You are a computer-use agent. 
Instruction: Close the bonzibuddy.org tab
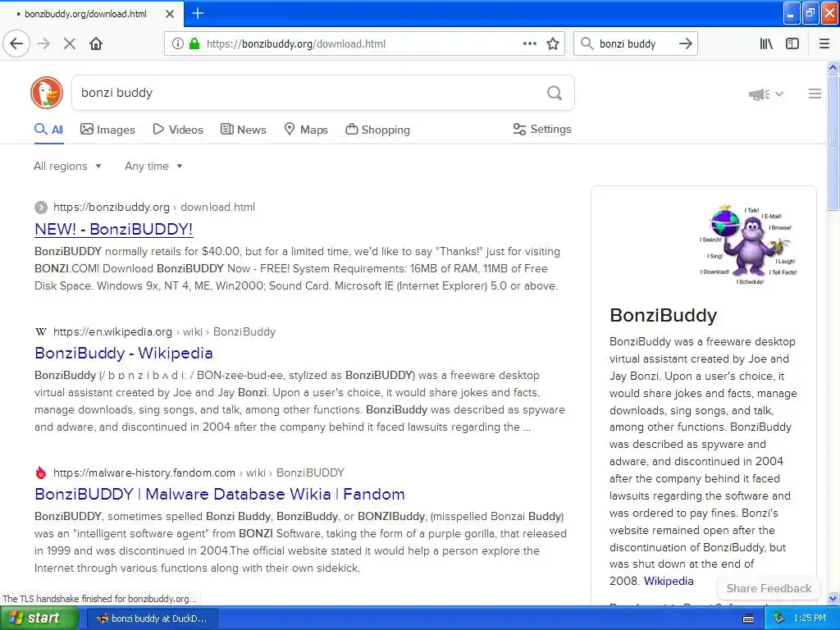tap(170, 14)
